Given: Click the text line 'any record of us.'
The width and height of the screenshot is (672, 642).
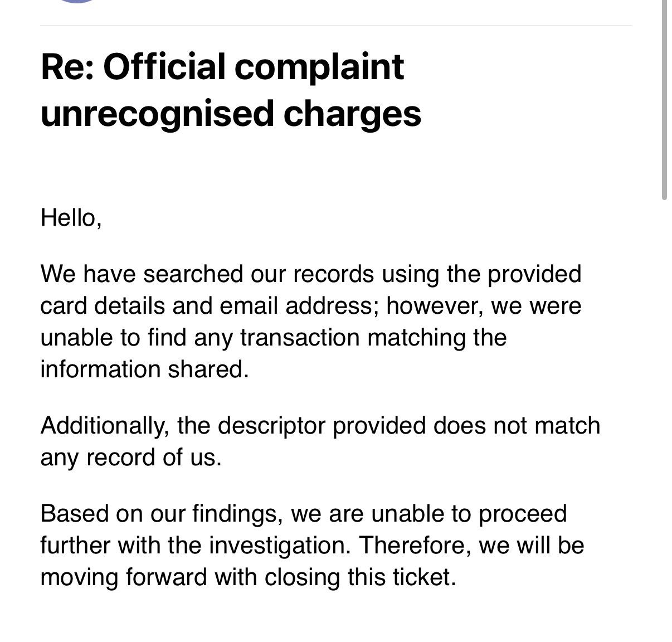Looking at the screenshot, I should (131, 458).
